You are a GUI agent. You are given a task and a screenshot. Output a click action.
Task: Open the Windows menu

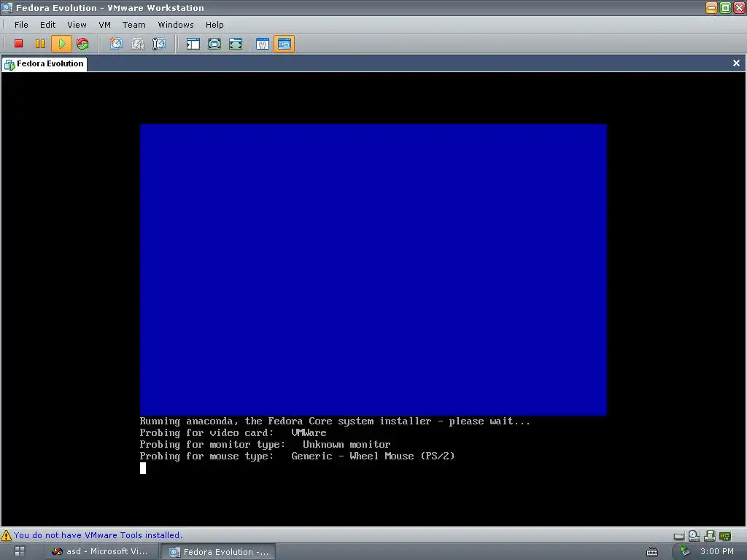(176, 25)
